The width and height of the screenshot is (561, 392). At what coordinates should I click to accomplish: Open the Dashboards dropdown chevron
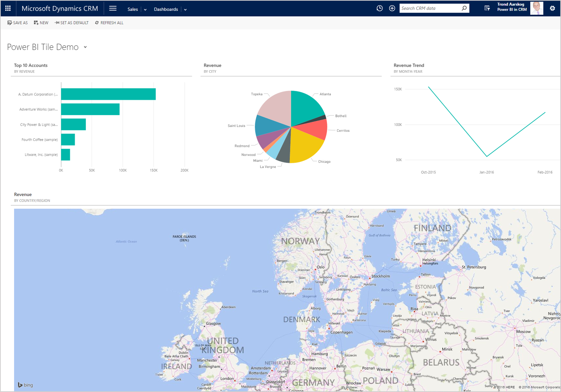click(185, 9)
